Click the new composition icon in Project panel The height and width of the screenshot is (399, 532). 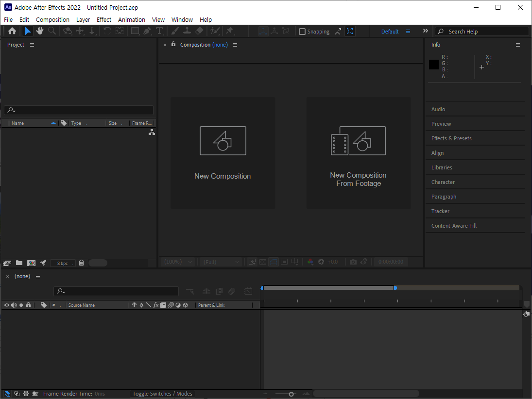point(31,263)
